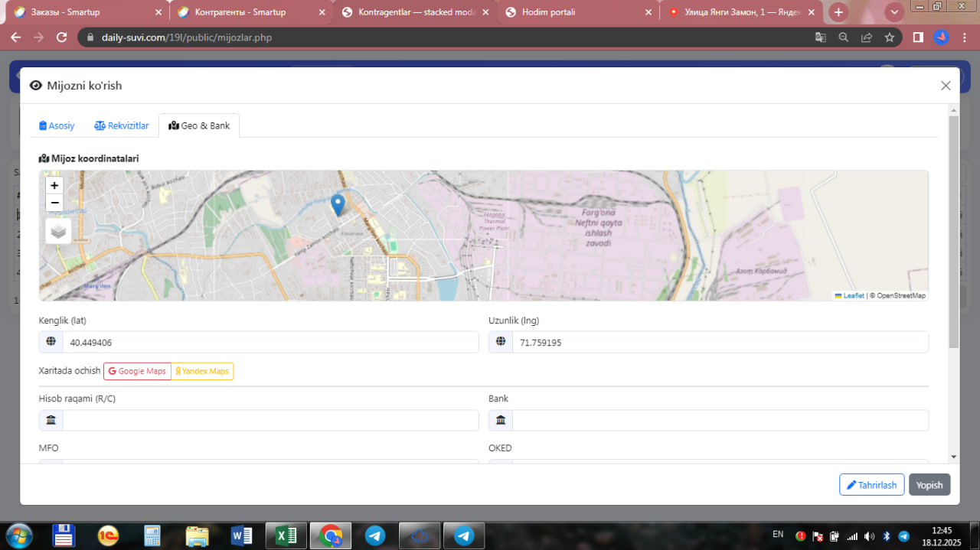Open the Leaflet attribution link
This screenshot has width=980, height=550.
click(853, 296)
